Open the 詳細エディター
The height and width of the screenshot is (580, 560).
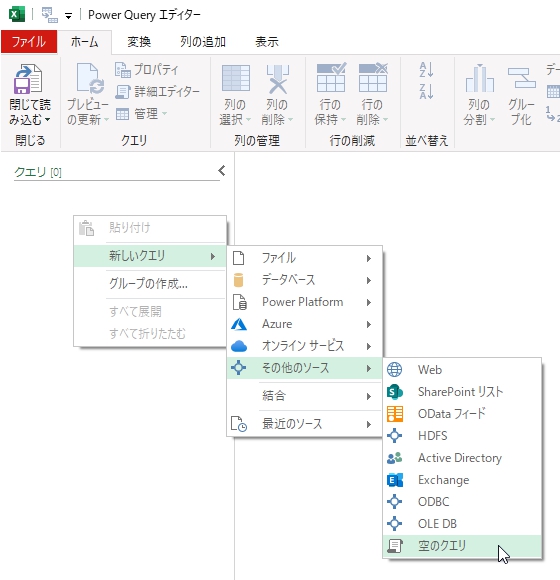[x=157, y=91]
